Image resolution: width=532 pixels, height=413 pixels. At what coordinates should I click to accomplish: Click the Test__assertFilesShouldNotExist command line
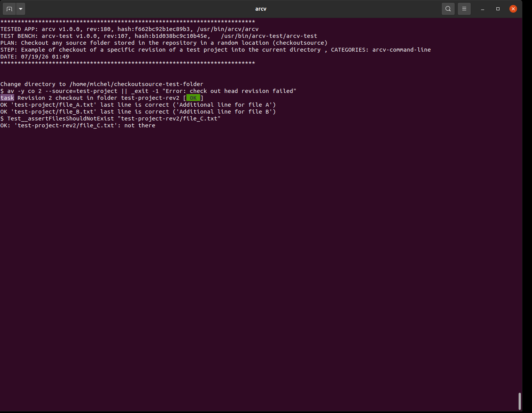click(111, 119)
